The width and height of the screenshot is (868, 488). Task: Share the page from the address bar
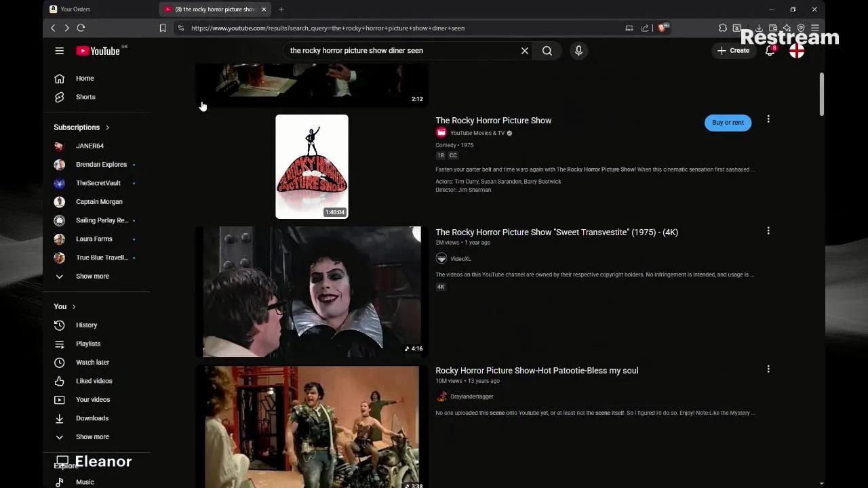[x=645, y=28]
